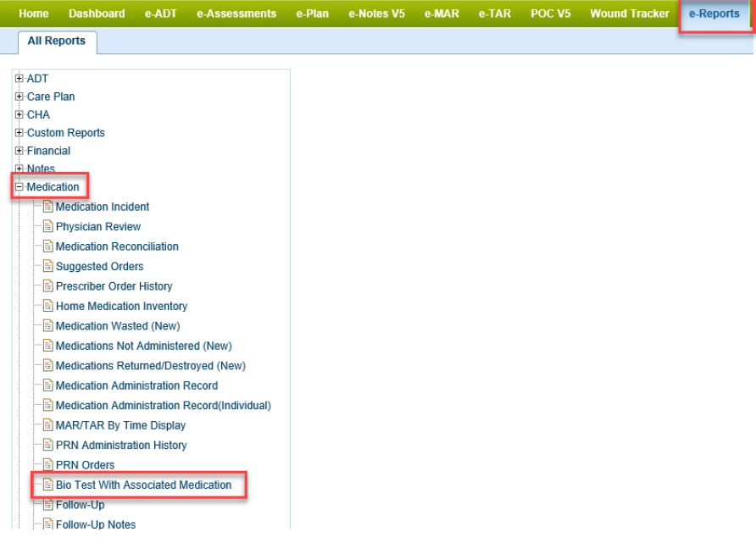Image resolution: width=756 pixels, height=543 pixels.
Task: Expand the Custom Reports tree node
Action: click(19, 132)
